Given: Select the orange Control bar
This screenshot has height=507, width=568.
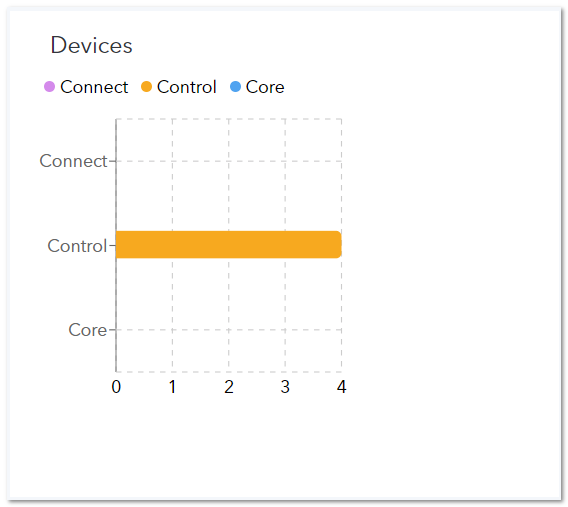Looking at the screenshot, I should [x=229, y=245].
